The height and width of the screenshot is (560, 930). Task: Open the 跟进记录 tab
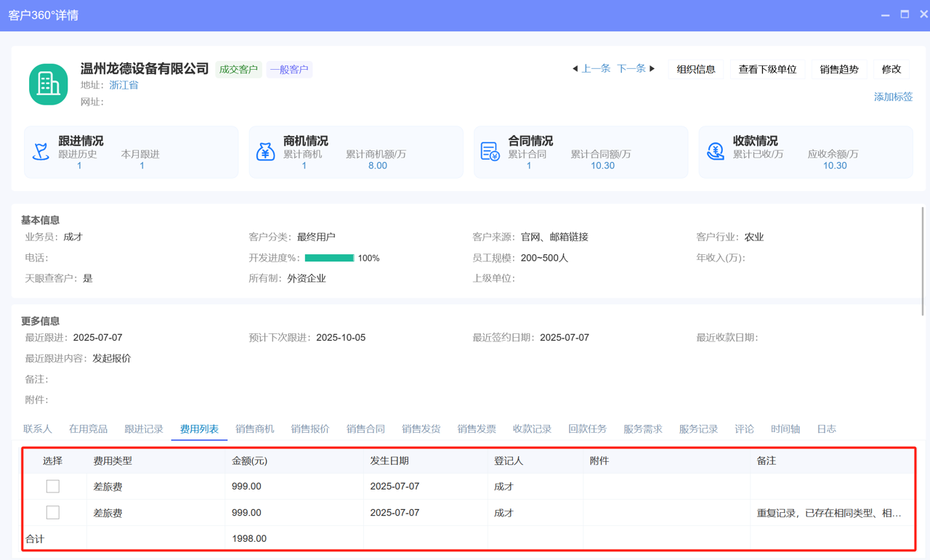click(144, 429)
